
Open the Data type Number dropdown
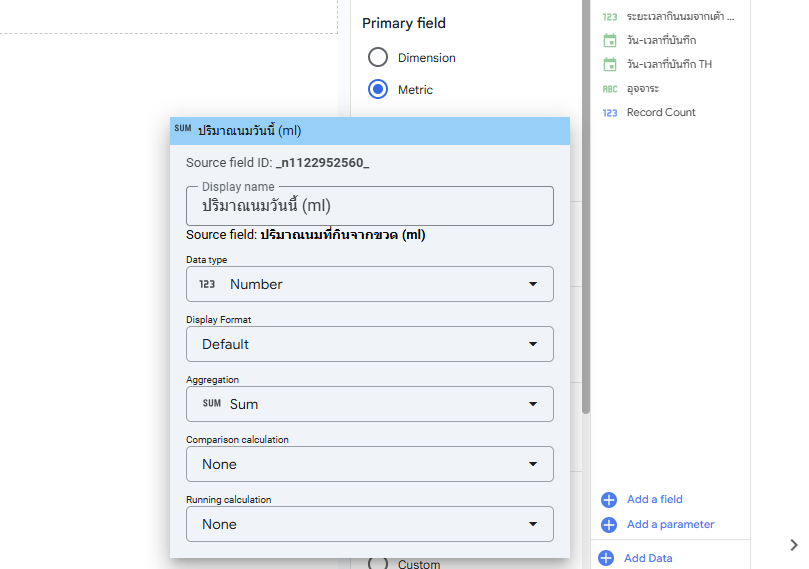[x=369, y=284]
